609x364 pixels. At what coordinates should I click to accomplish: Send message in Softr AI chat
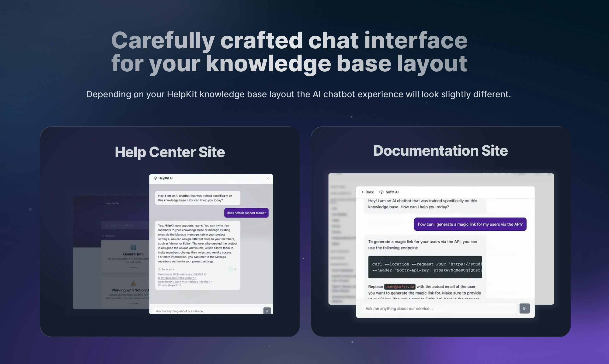[524, 308]
